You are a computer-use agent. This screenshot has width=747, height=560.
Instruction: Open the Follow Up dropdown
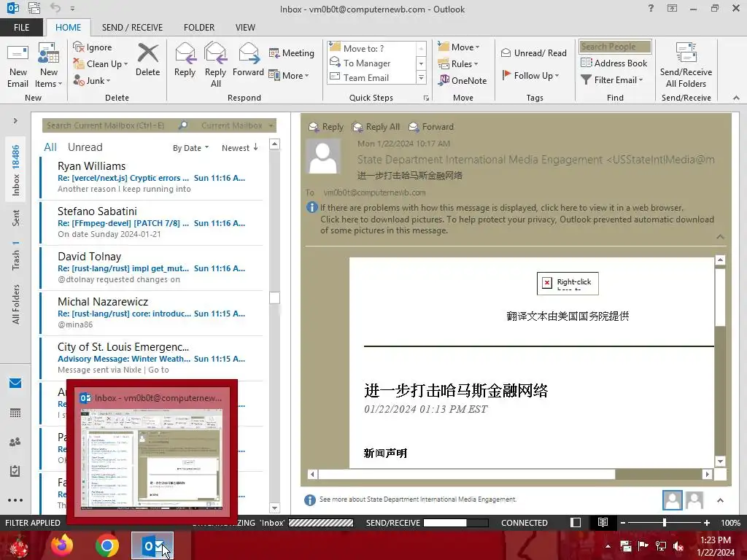pyautogui.click(x=530, y=75)
